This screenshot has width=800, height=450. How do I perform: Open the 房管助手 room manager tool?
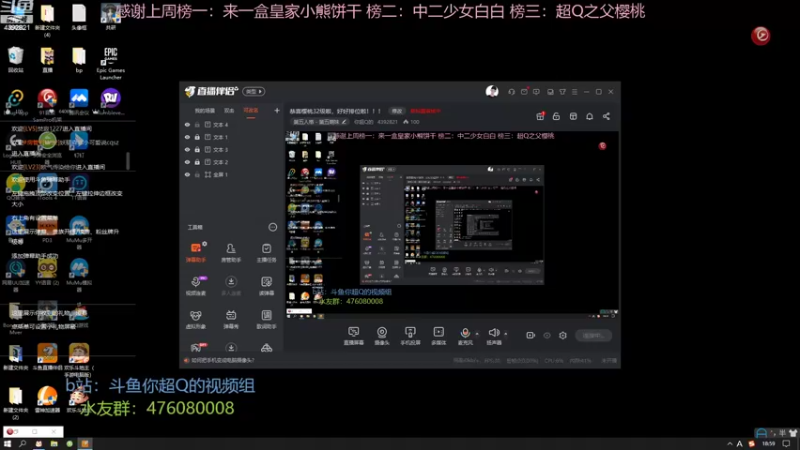pyautogui.click(x=231, y=253)
